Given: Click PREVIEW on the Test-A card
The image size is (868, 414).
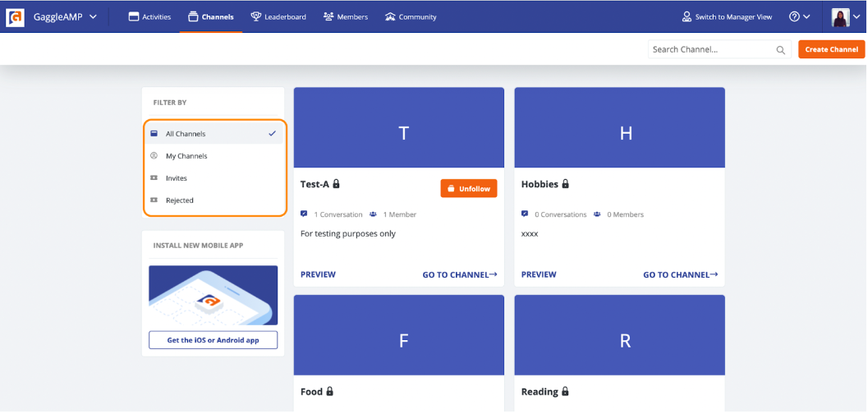Looking at the screenshot, I should tap(318, 274).
